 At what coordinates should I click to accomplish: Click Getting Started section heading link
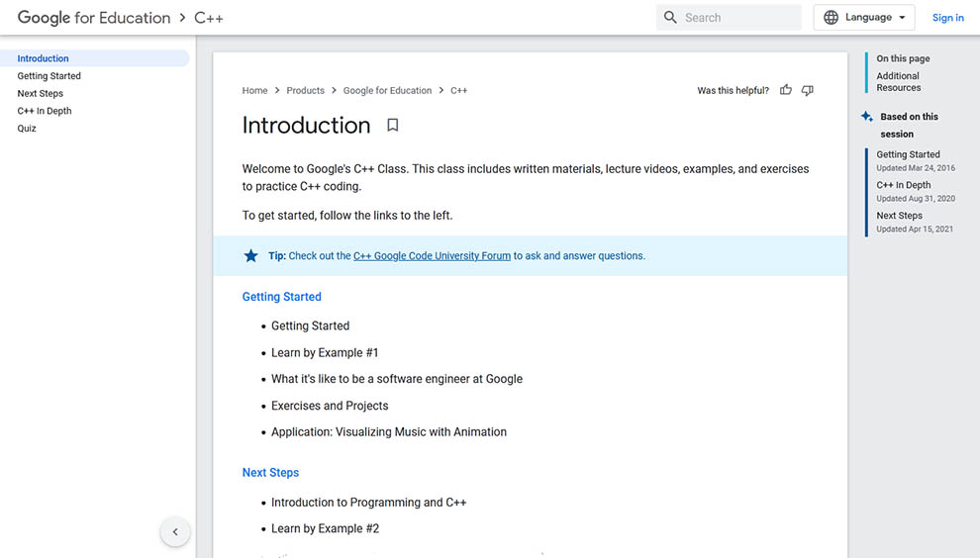[x=282, y=297]
